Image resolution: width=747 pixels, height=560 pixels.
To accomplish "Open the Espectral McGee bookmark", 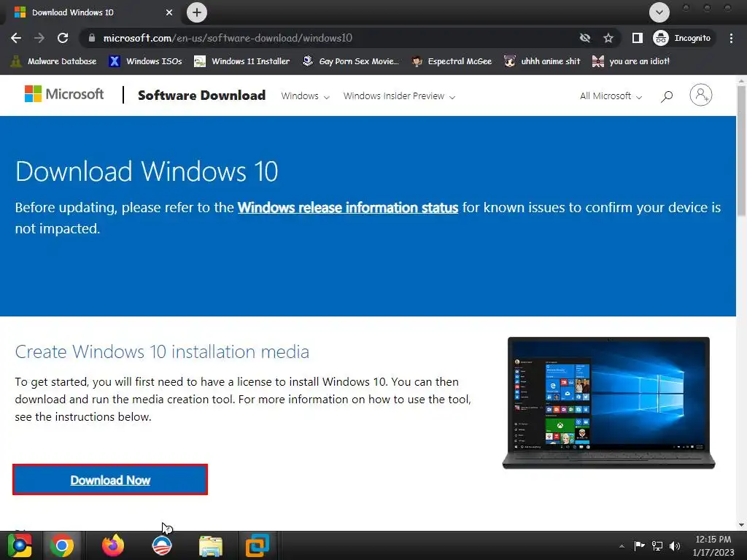I will pyautogui.click(x=452, y=61).
